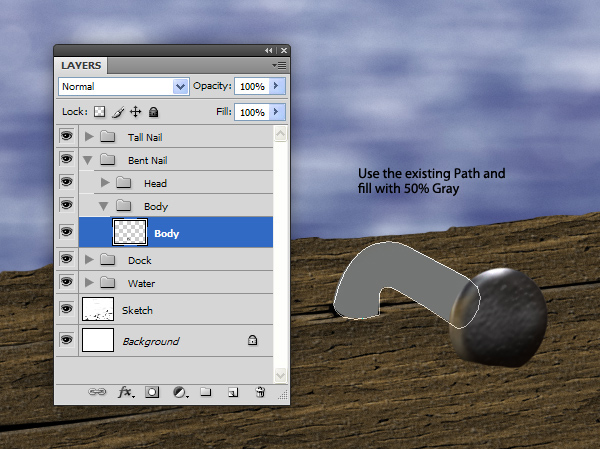Collapse the Bent Nail group
The width and height of the screenshot is (600, 449).
(88, 160)
